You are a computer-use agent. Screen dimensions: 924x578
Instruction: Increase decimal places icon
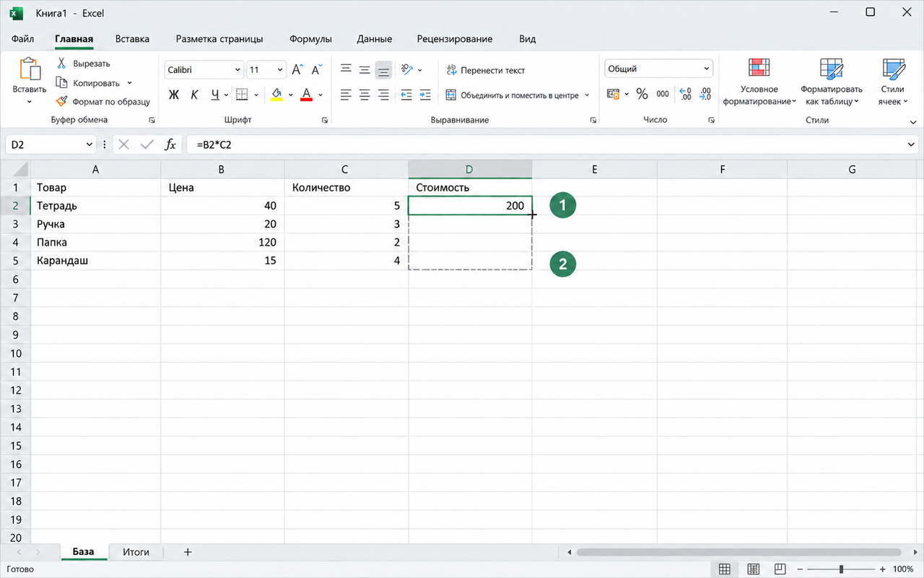click(686, 94)
